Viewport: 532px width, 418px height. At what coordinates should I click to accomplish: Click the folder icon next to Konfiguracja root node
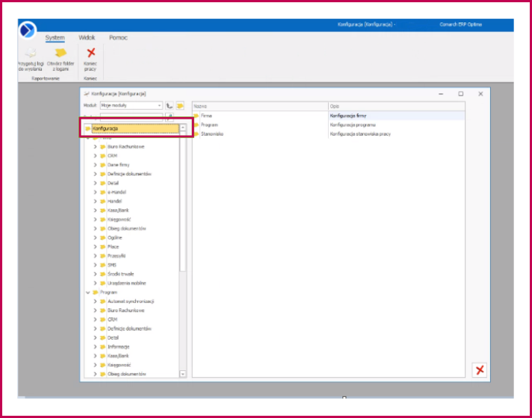click(x=88, y=128)
